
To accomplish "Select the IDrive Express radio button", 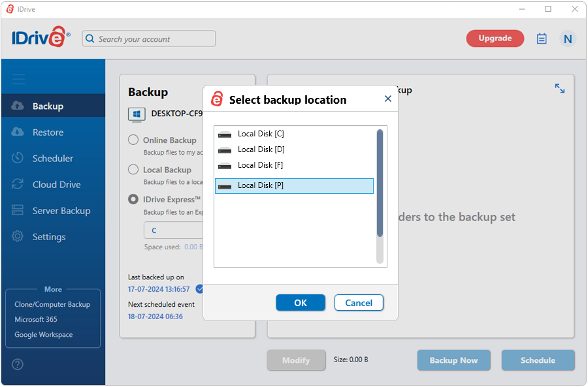I will (133, 199).
